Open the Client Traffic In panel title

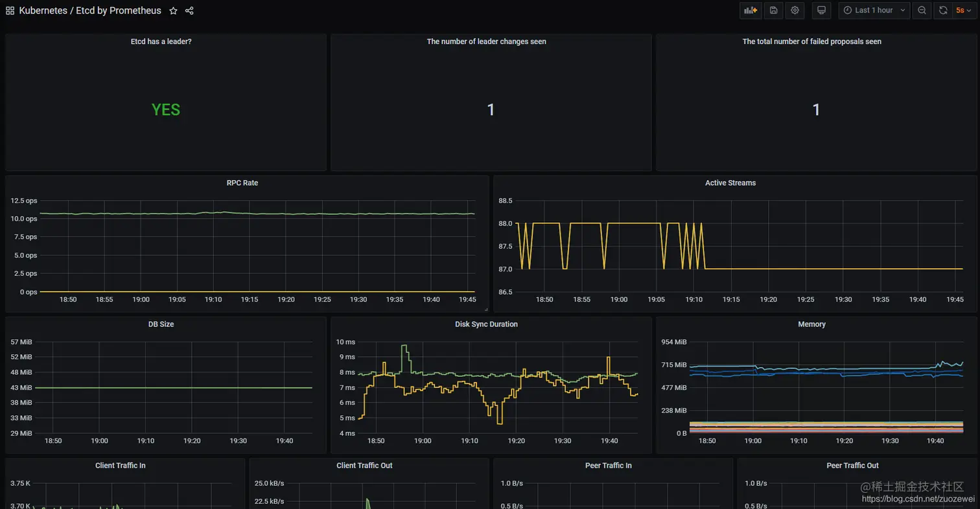121,466
